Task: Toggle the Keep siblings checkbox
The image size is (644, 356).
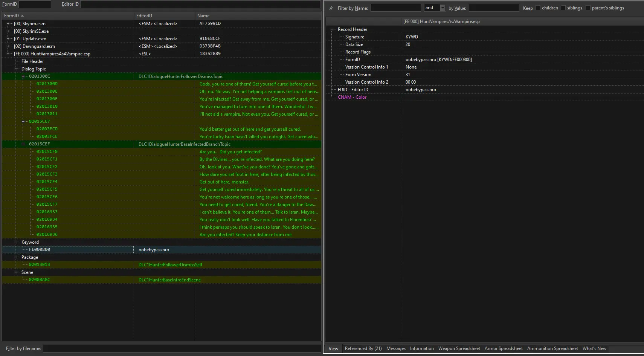Action: tap(563, 8)
